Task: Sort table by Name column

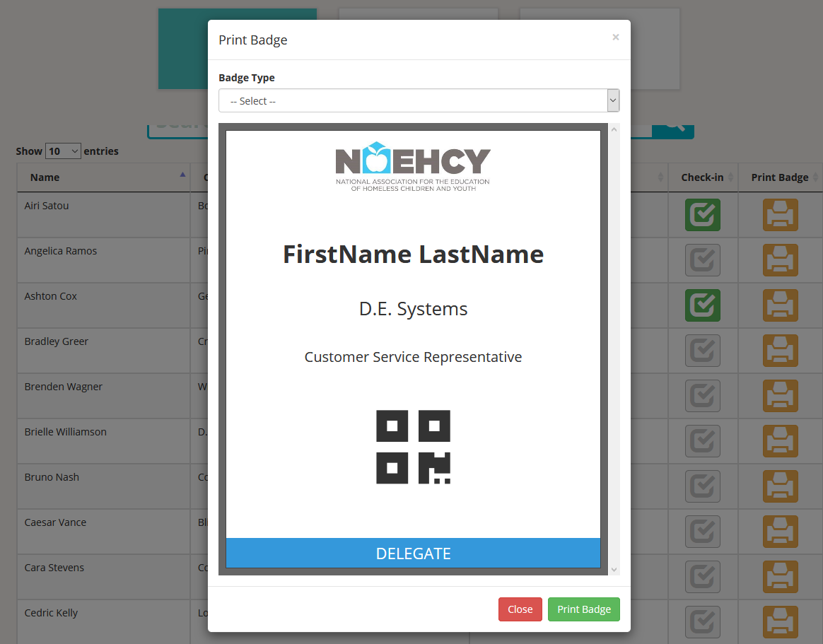Action: pos(103,177)
